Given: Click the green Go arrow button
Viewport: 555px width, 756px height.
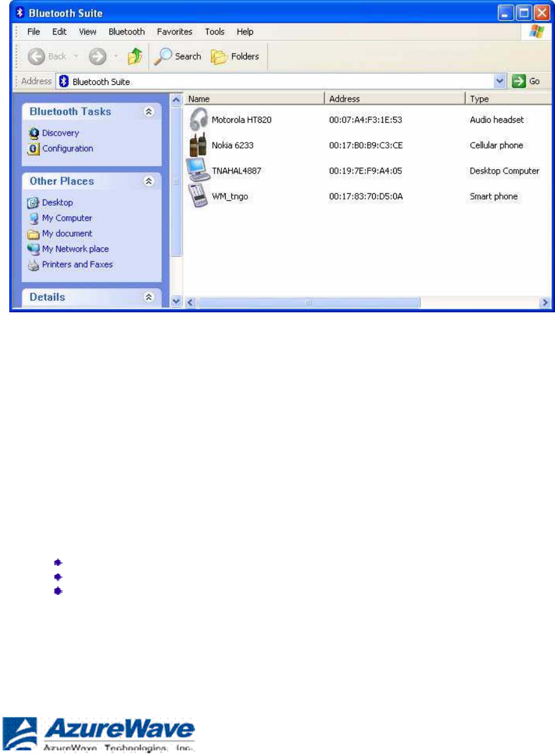Looking at the screenshot, I should [x=518, y=81].
